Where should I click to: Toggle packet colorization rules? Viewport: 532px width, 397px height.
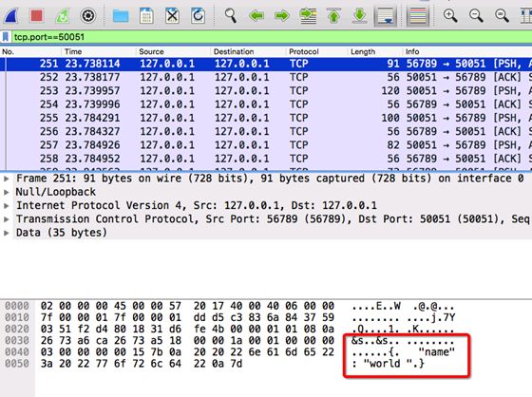418,16
